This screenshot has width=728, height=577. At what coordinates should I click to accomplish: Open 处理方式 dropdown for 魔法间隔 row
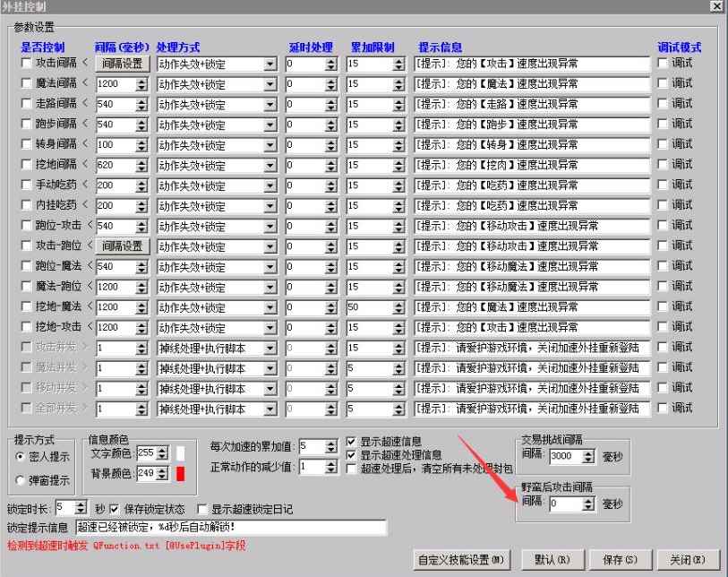(270, 84)
